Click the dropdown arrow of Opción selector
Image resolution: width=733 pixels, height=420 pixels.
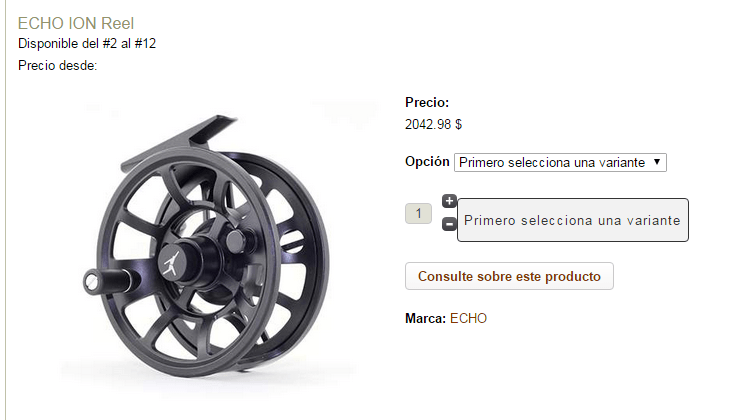[x=657, y=162]
